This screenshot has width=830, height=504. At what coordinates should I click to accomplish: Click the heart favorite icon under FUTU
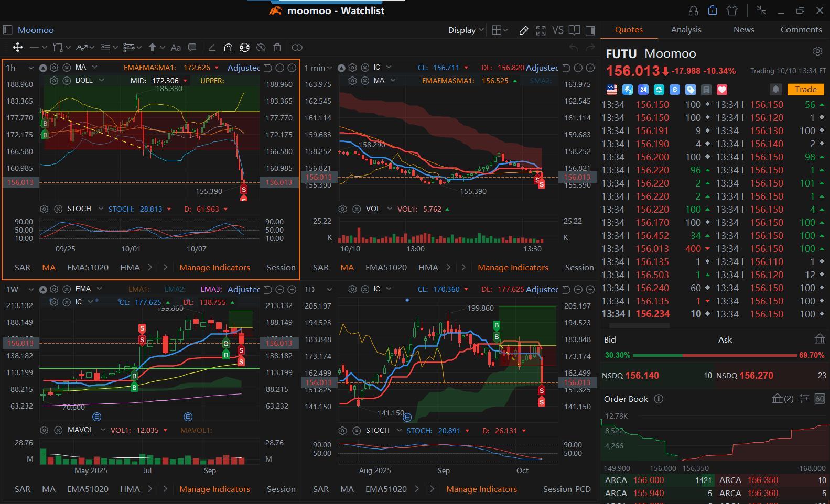[x=722, y=90]
